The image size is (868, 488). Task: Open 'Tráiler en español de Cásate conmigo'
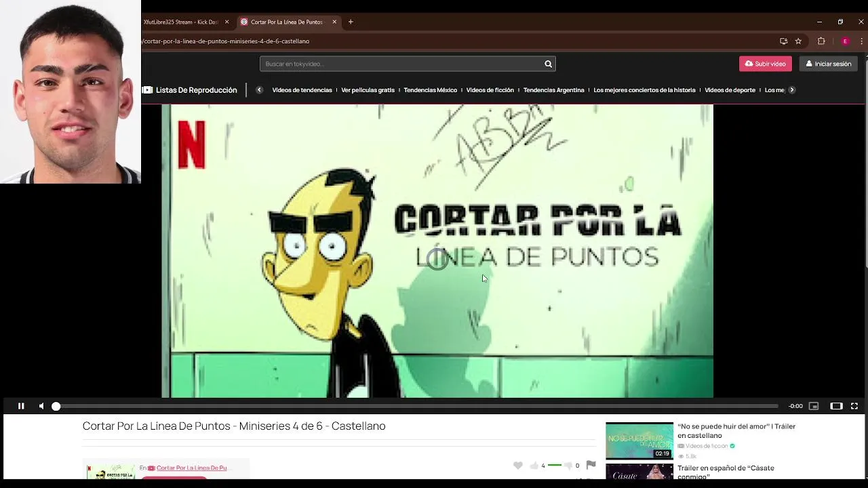726,472
